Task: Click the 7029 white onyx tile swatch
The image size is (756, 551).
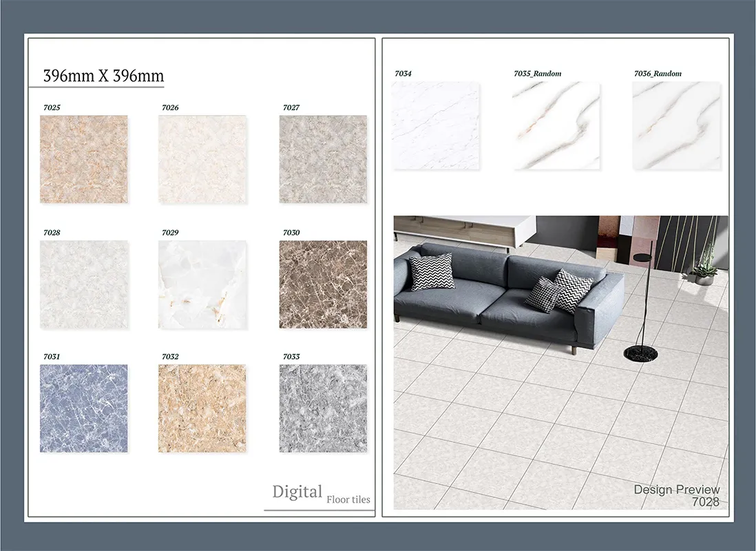Action: pos(202,284)
